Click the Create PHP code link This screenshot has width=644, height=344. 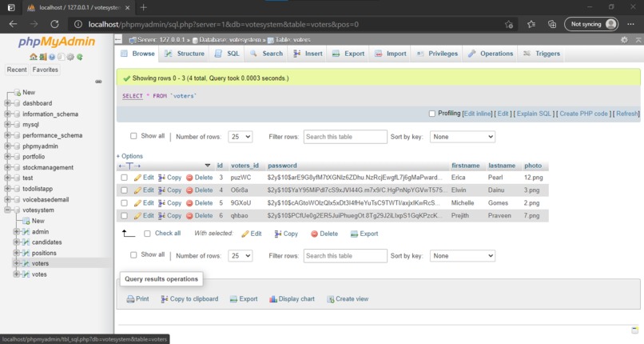tap(583, 114)
